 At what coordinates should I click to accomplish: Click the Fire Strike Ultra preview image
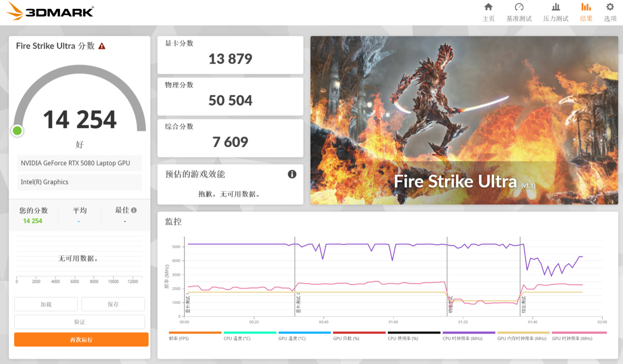click(x=463, y=120)
